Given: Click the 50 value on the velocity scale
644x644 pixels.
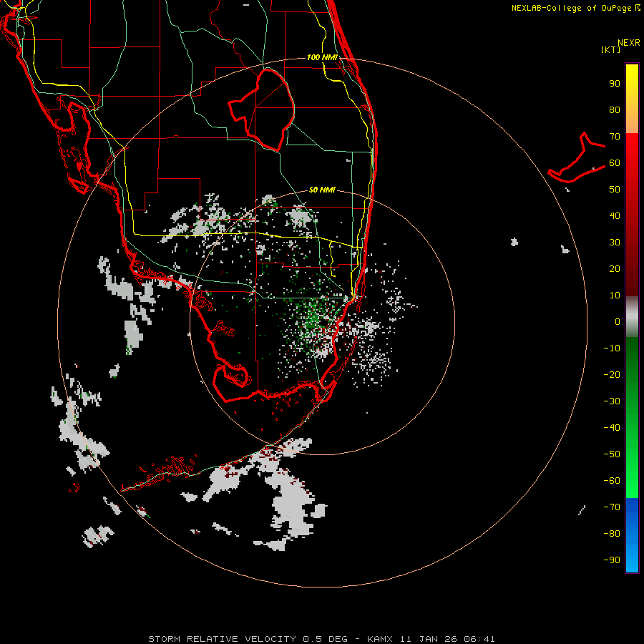Looking at the screenshot, I should pyautogui.click(x=615, y=190).
